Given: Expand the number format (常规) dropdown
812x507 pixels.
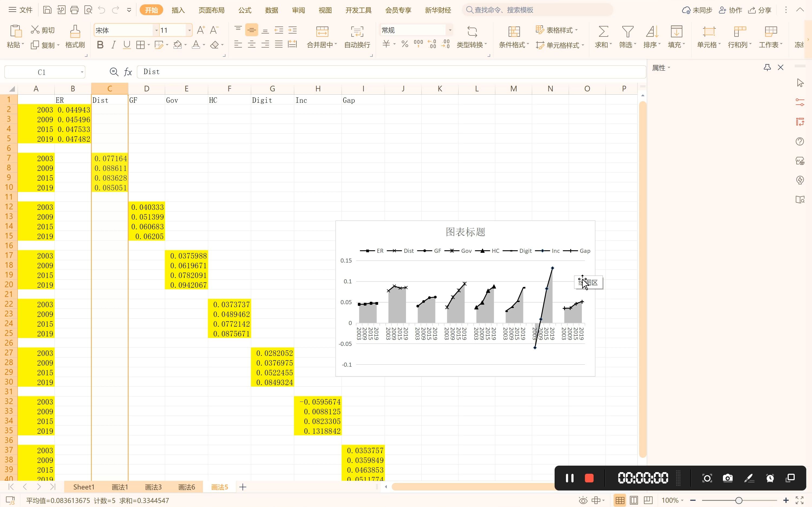Looking at the screenshot, I should pos(450,30).
